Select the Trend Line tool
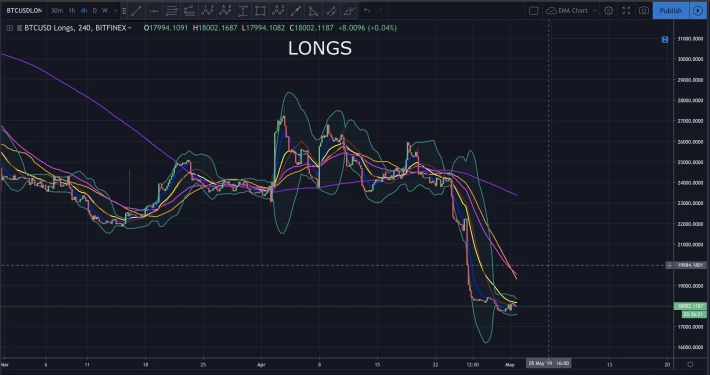 tap(136, 11)
